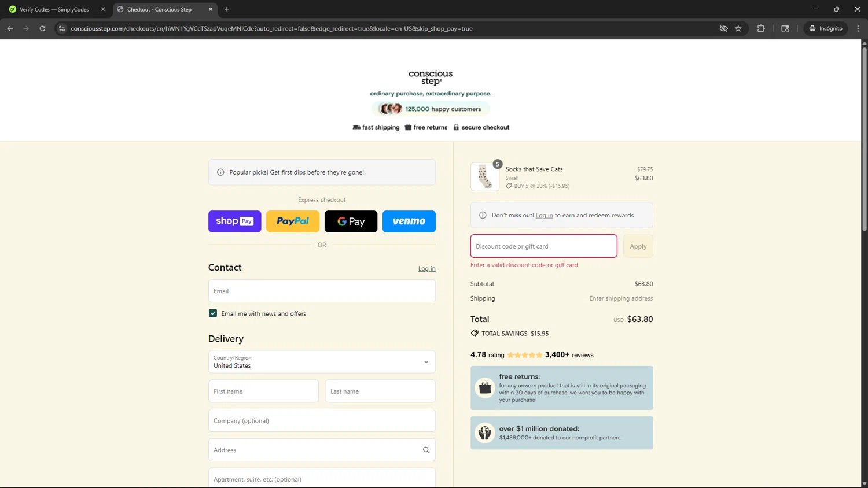Click the Apply discount button
The height and width of the screenshot is (488, 868).
click(638, 246)
